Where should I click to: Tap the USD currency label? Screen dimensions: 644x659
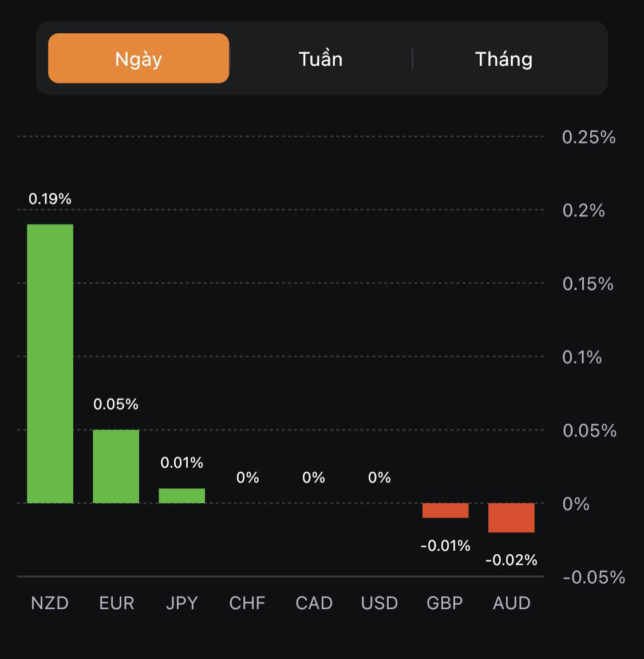380,603
